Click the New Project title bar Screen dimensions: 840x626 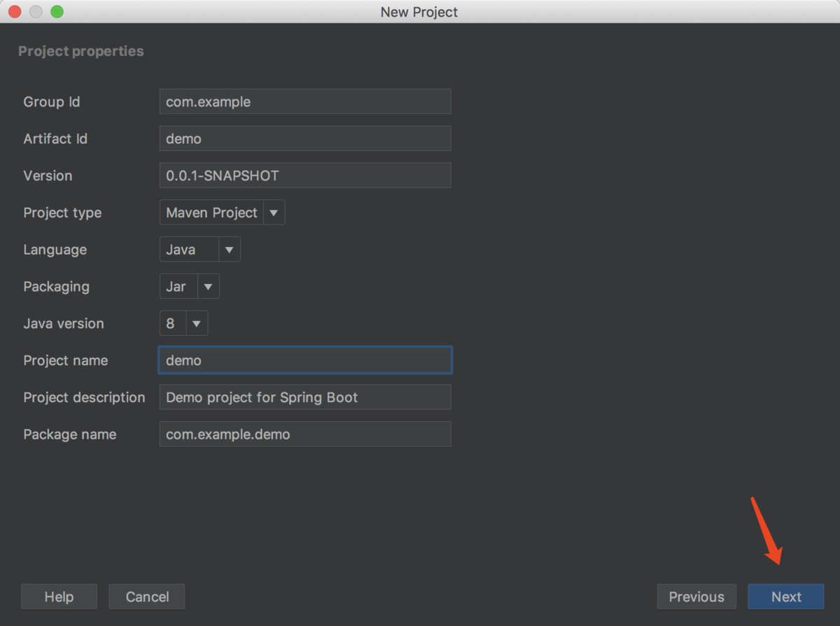click(419, 12)
